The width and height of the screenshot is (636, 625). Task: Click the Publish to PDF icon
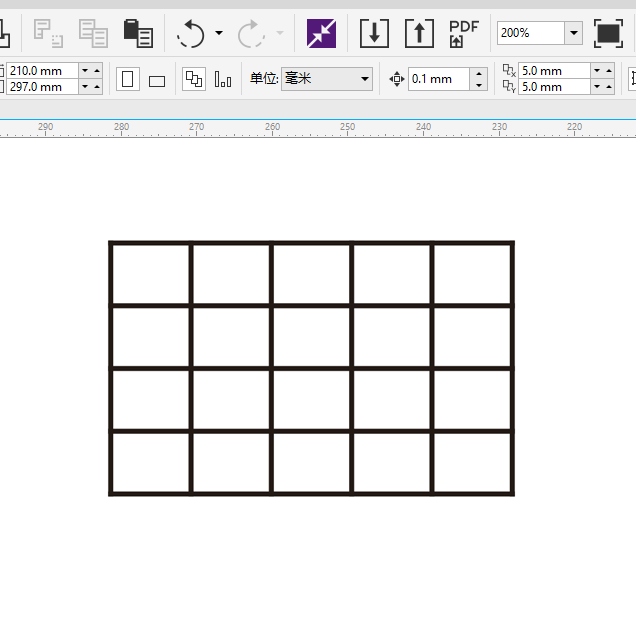(x=464, y=33)
